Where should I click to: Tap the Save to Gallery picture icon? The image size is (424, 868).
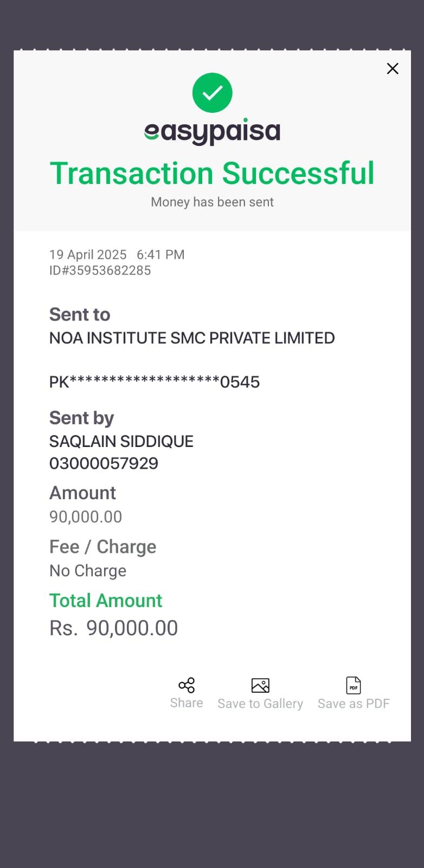(x=260, y=686)
